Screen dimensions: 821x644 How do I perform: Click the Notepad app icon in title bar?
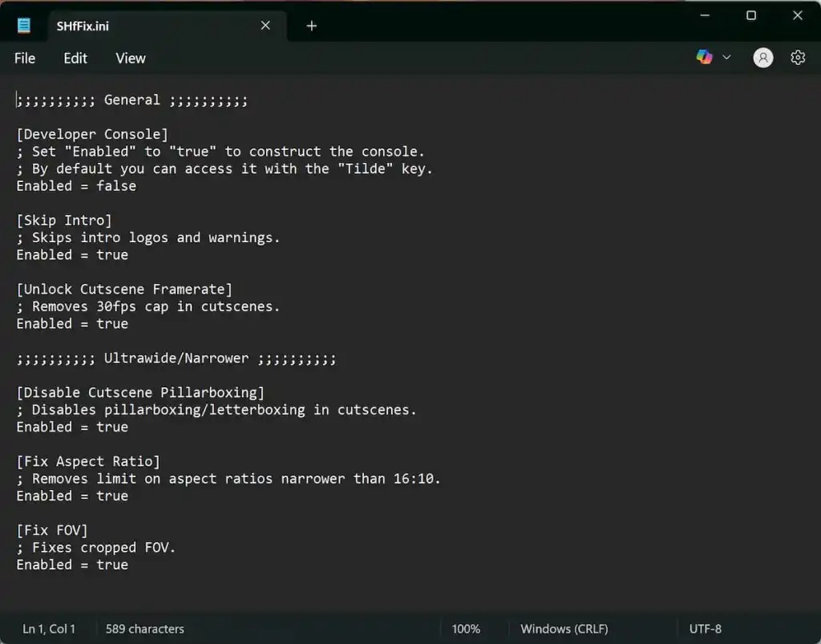tap(24, 26)
